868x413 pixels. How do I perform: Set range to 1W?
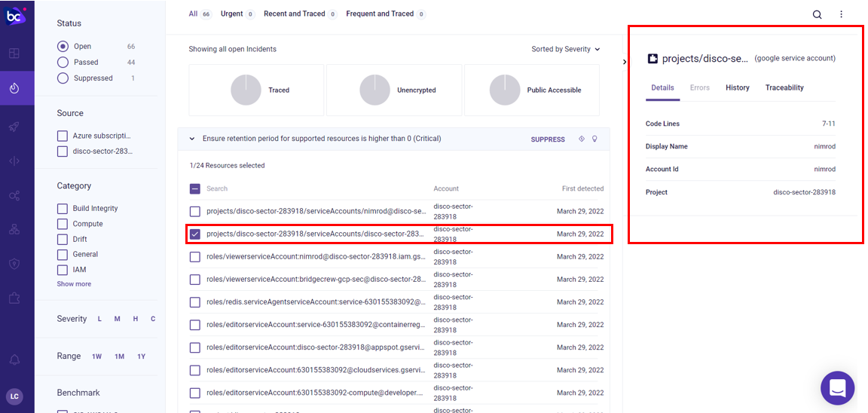pyautogui.click(x=97, y=356)
